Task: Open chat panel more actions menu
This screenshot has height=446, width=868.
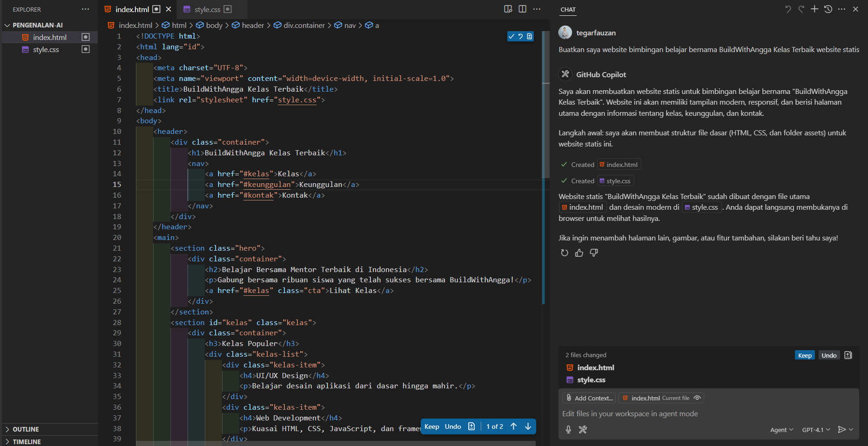Action: [x=841, y=9]
